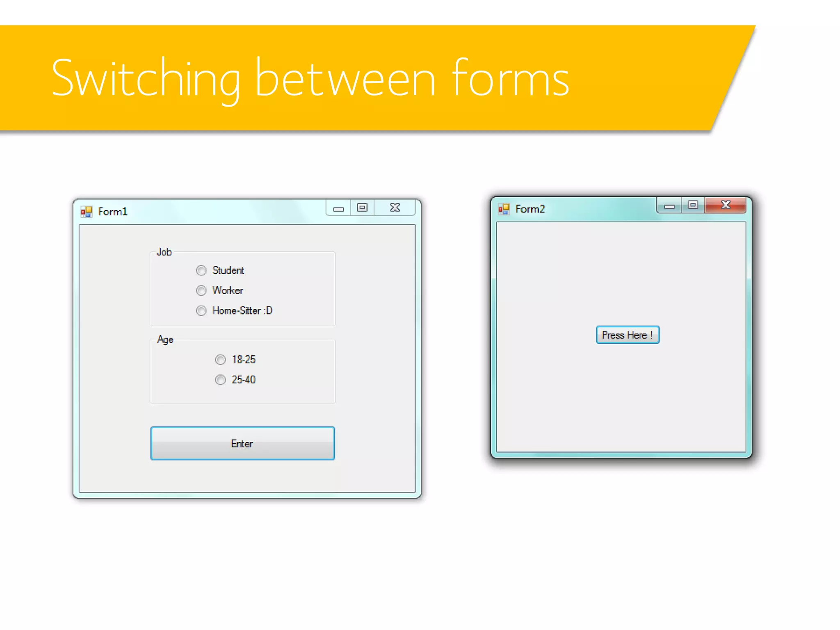Image resolution: width=840 pixels, height=630 pixels.
Task: Close the Form2 window
Action: [726, 205]
